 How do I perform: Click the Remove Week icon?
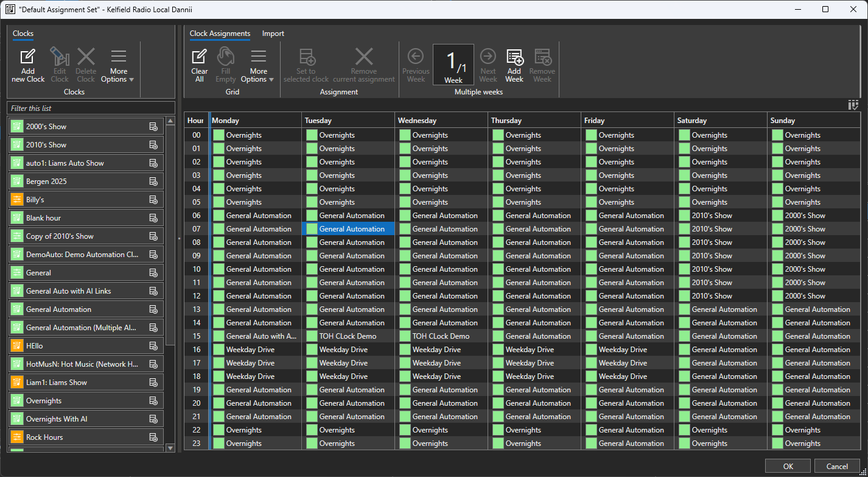542,57
